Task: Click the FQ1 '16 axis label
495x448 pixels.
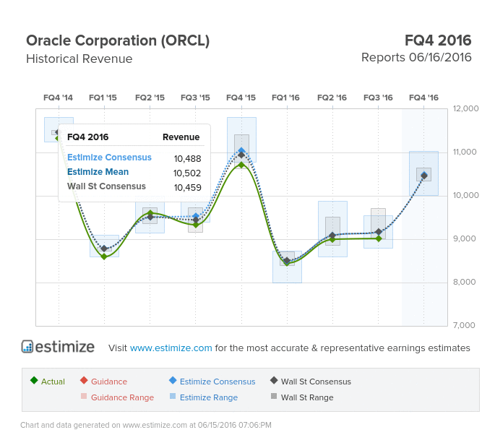Action: 285,98
